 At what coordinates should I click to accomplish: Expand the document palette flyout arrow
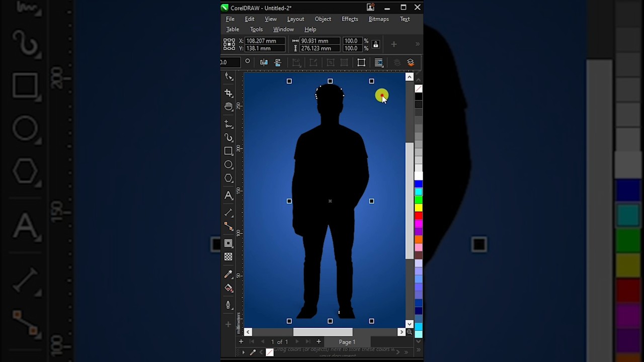(243, 352)
